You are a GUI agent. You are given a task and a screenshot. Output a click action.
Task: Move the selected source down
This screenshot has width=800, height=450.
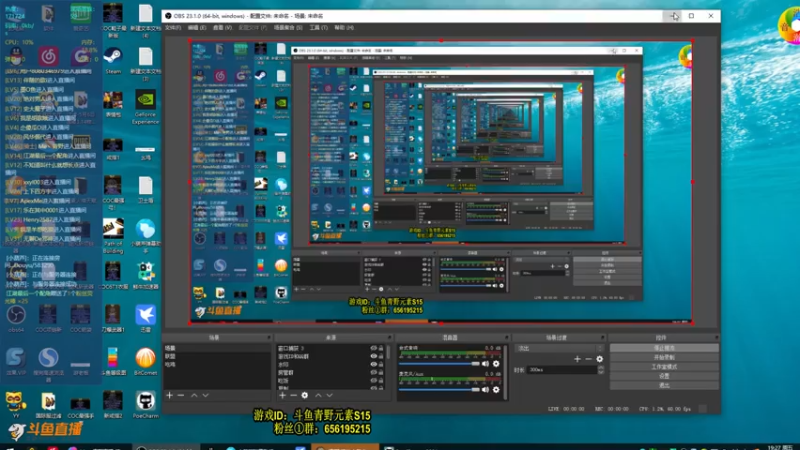click(x=330, y=395)
